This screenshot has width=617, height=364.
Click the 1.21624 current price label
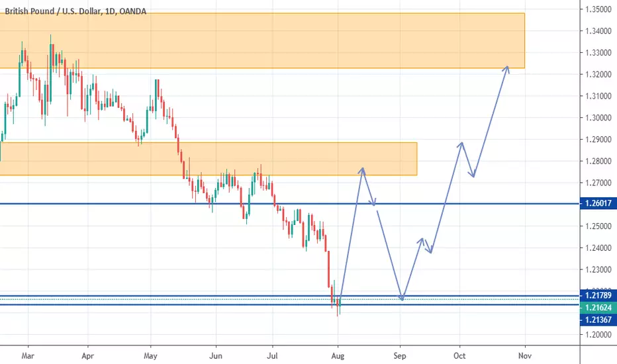pos(598,308)
